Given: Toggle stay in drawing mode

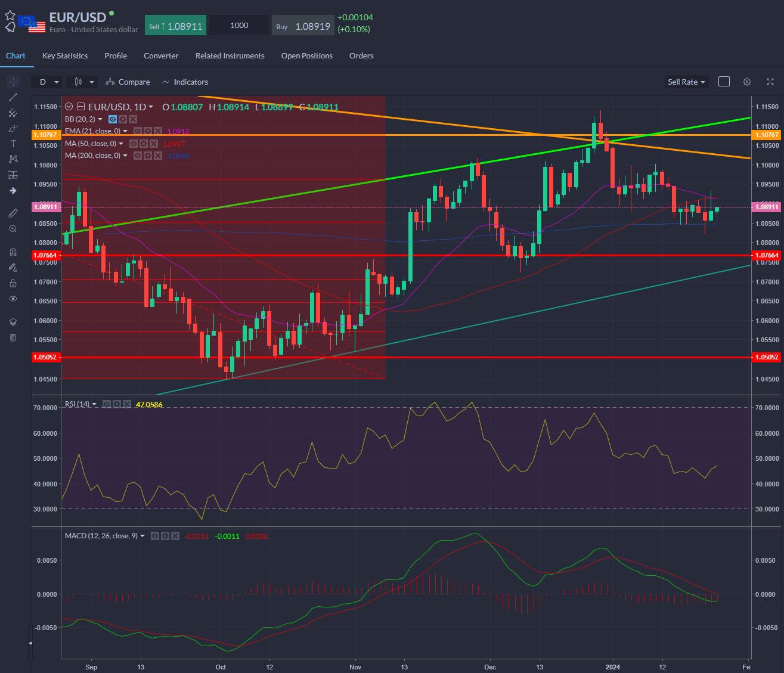Looking at the screenshot, I should click(13, 267).
